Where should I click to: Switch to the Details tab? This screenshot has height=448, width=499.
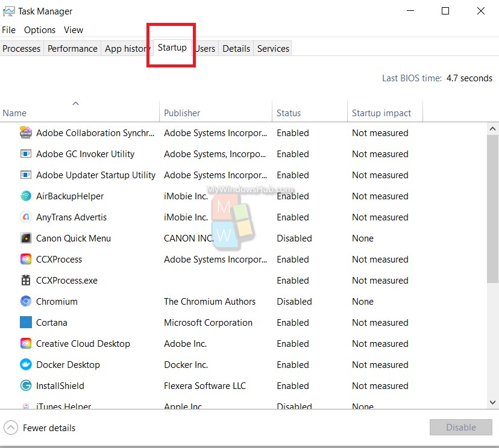236,48
